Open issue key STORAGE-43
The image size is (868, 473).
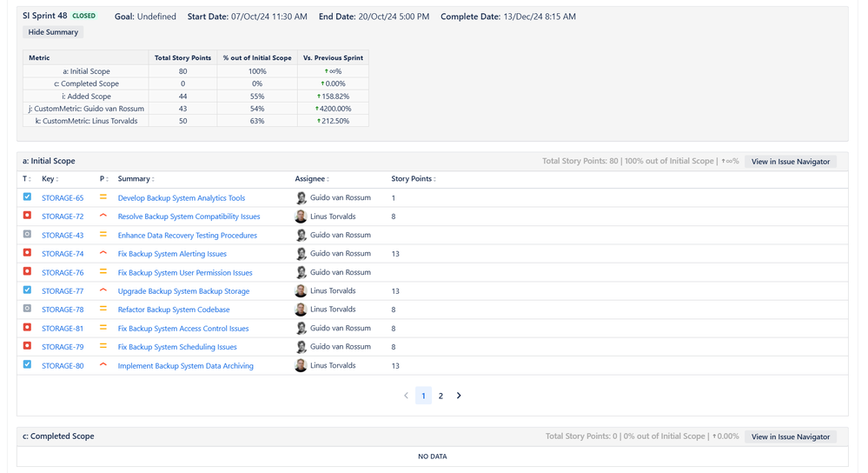tap(63, 236)
